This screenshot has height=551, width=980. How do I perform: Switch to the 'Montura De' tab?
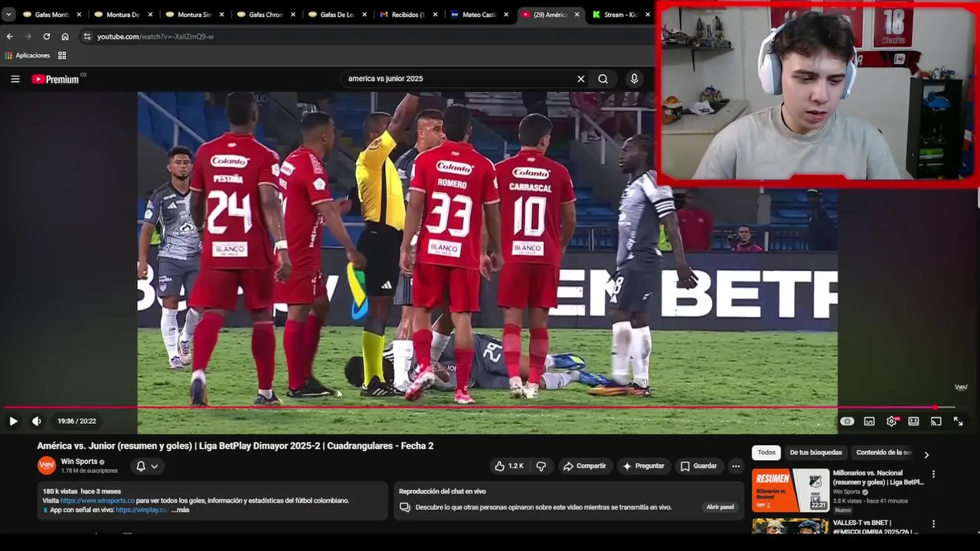(122, 15)
